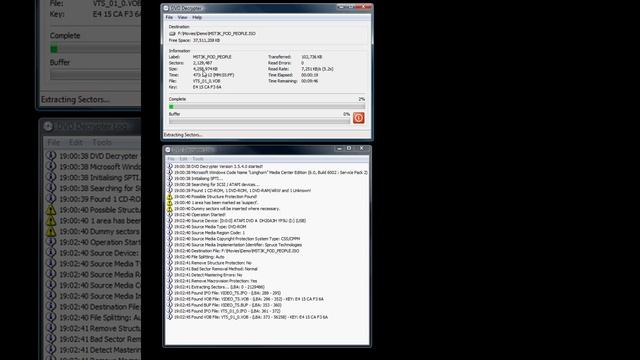Click warning icon on '1 area has been marked' row
This screenshot has width=640, height=360.
(170, 202)
